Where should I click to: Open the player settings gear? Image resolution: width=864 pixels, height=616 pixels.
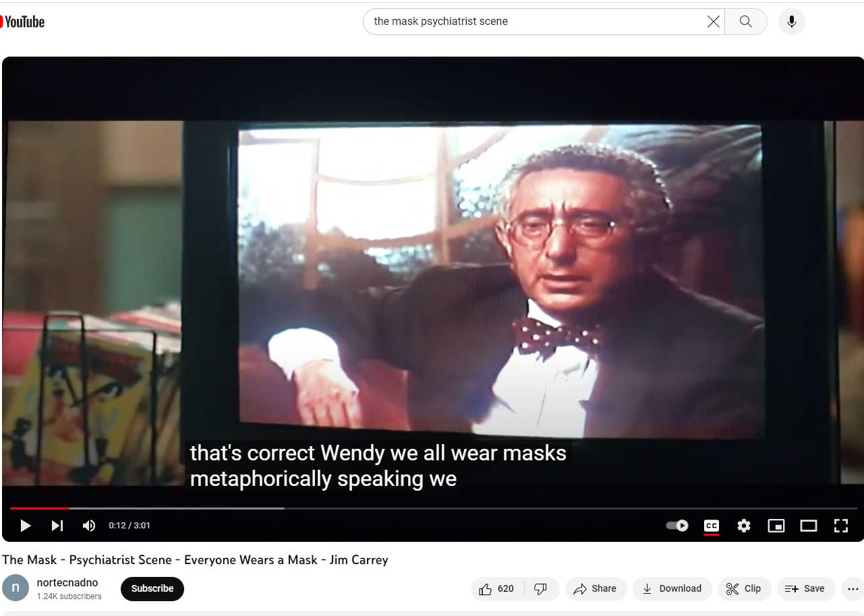pyautogui.click(x=744, y=526)
